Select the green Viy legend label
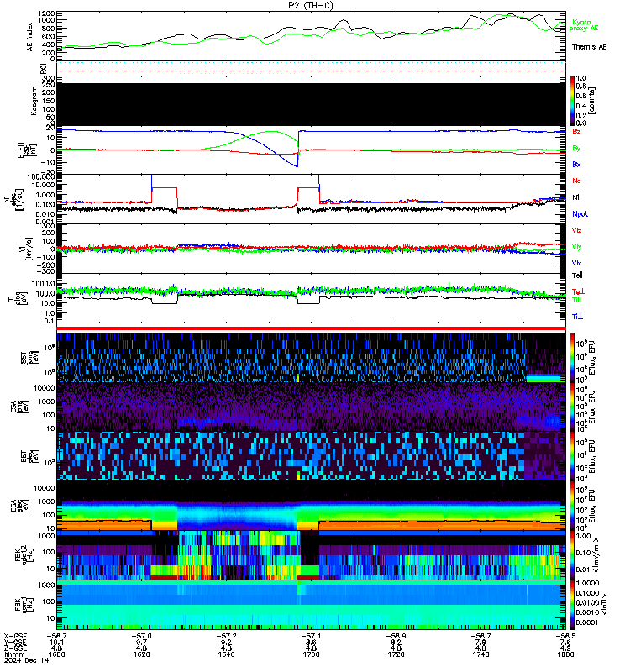Screen dimensions: 630x672 click(x=576, y=247)
